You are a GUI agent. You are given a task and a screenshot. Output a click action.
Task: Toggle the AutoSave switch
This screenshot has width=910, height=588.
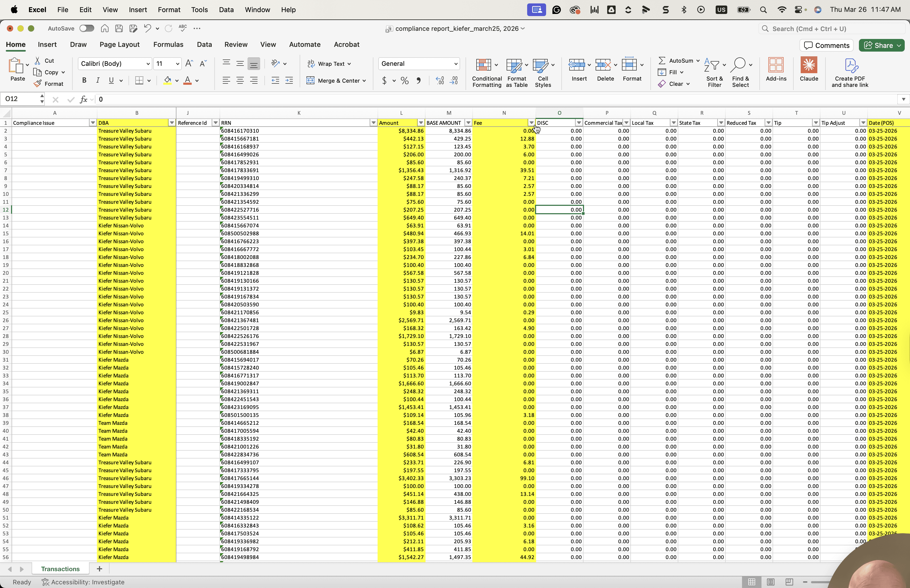point(87,28)
